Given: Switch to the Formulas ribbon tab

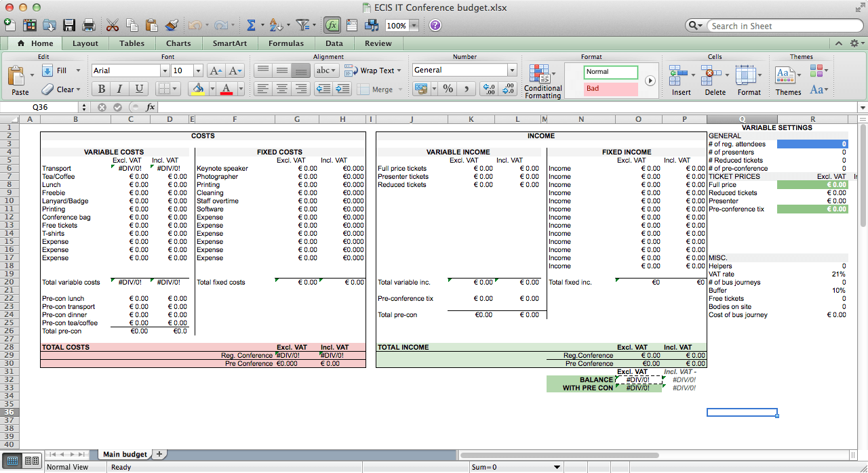Looking at the screenshot, I should pyautogui.click(x=285, y=43).
